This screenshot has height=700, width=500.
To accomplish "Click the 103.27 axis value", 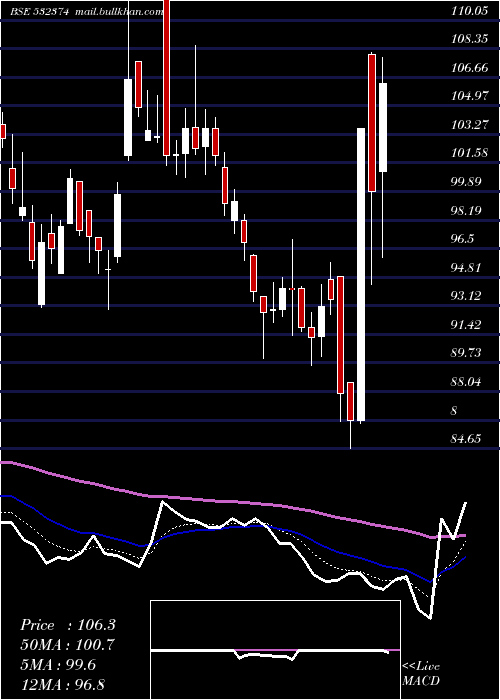I will 469,125.
